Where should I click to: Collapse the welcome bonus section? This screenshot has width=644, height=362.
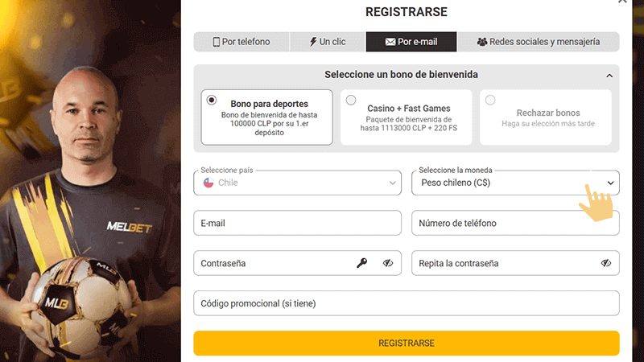[x=609, y=76]
